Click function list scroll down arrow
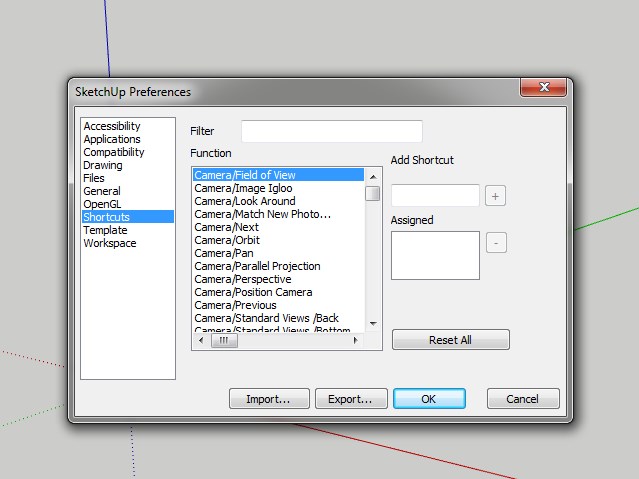The width and height of the screenshot is (639, 479). click(x=373, y=324)
